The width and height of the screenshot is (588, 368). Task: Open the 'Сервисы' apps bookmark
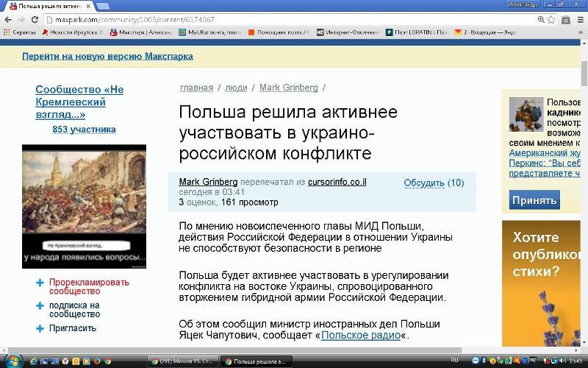tap(20, 32)
